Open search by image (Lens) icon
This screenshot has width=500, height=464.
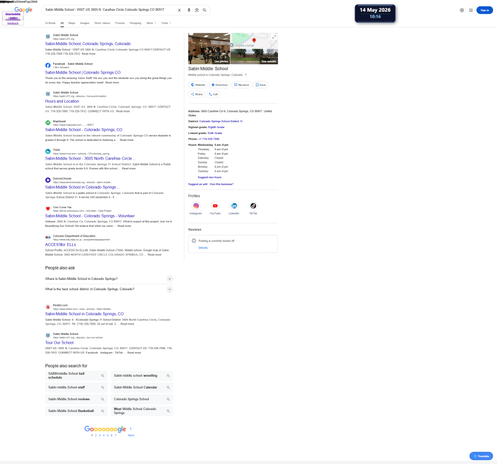197,10
